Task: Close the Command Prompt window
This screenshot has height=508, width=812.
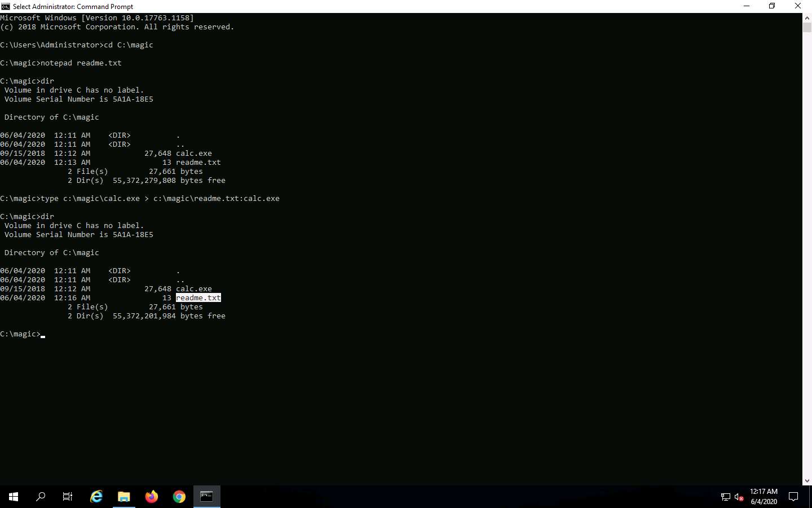Action: click(798, 6)
